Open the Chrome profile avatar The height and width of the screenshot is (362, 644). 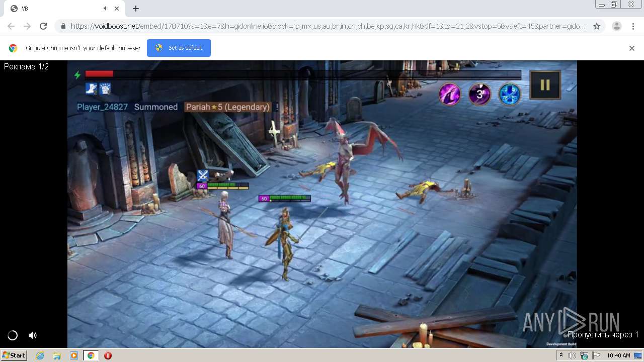click(x=617, y=26)
